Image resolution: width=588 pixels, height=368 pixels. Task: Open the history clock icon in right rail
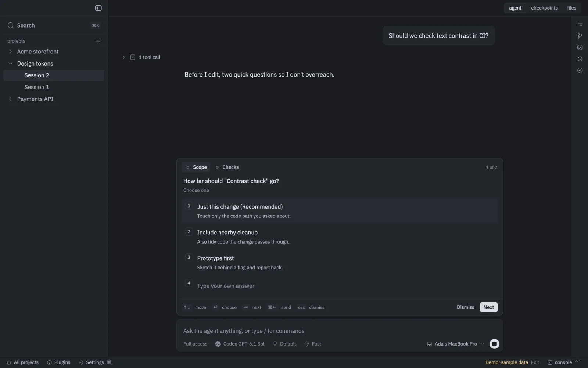pos(580,59)
